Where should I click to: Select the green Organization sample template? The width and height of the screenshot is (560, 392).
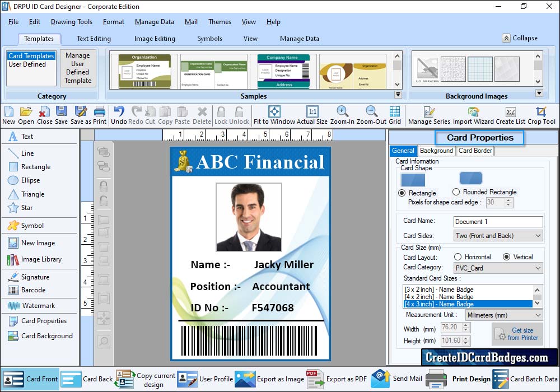pos(144,72)
